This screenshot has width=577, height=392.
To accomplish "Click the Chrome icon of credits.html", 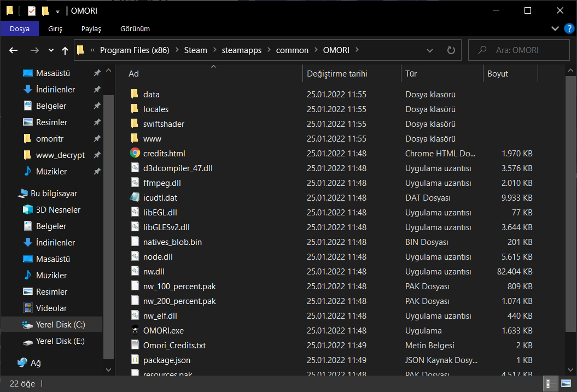I will tap(135, 153).
